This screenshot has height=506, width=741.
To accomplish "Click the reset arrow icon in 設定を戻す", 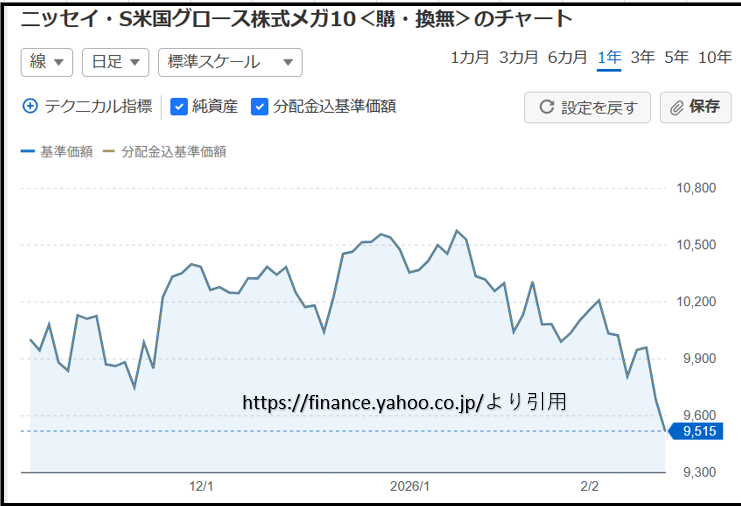I will [547, 108].
